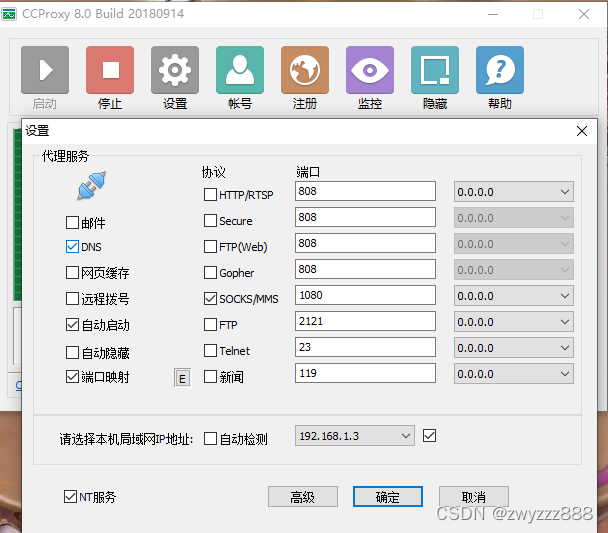This screenshot has height=533, width=608.
Task: Enable the Telnet protocol checkbox
Action: click(210, 350)
